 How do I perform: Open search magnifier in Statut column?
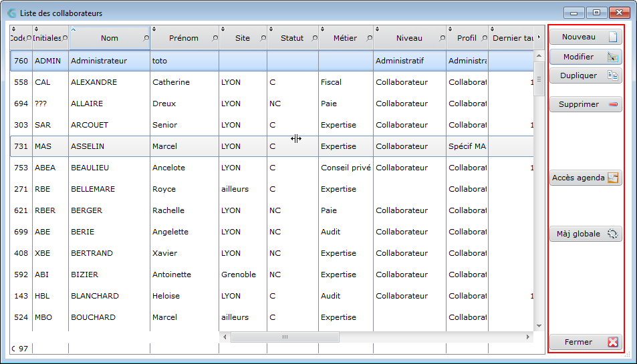tap(314, 38)
